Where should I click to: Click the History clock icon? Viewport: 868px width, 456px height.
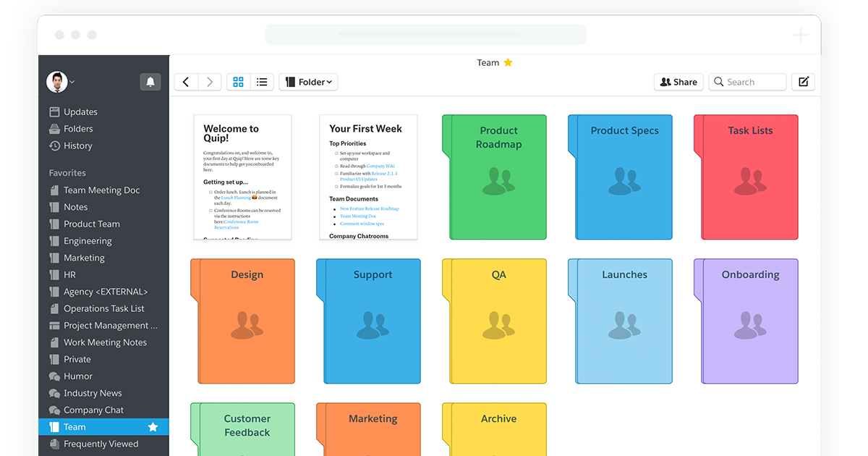tap(54, 145)
